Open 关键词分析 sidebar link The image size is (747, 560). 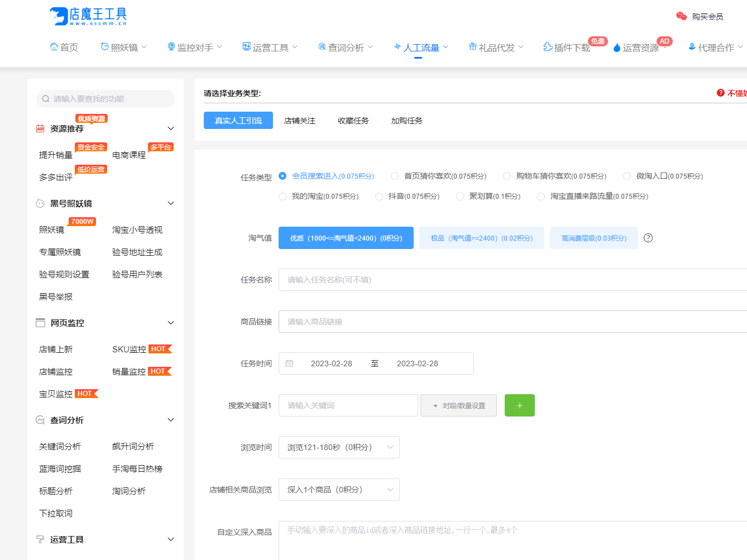60,446
